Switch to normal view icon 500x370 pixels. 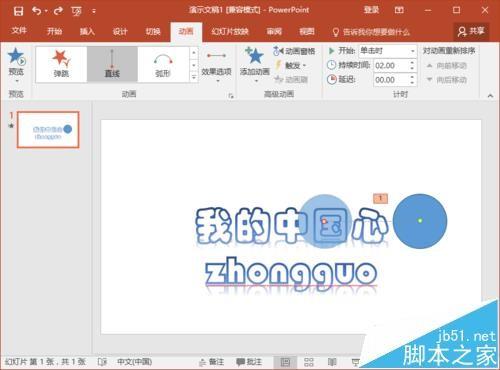point(285,362)
